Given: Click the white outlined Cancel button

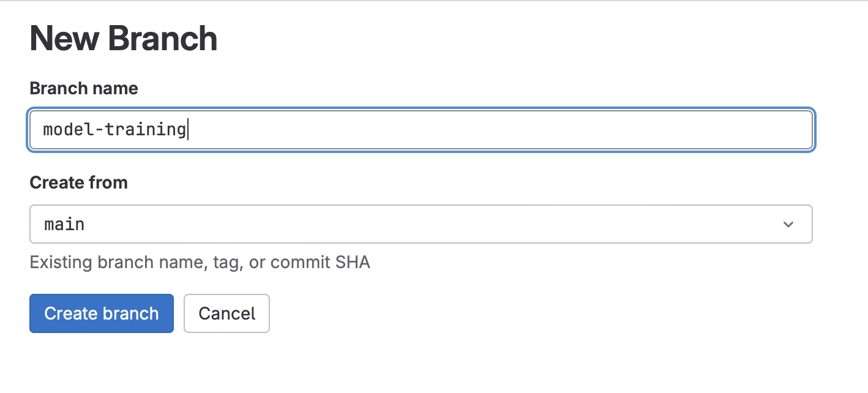Looking at the screenshot, I should tap(226, 313).
